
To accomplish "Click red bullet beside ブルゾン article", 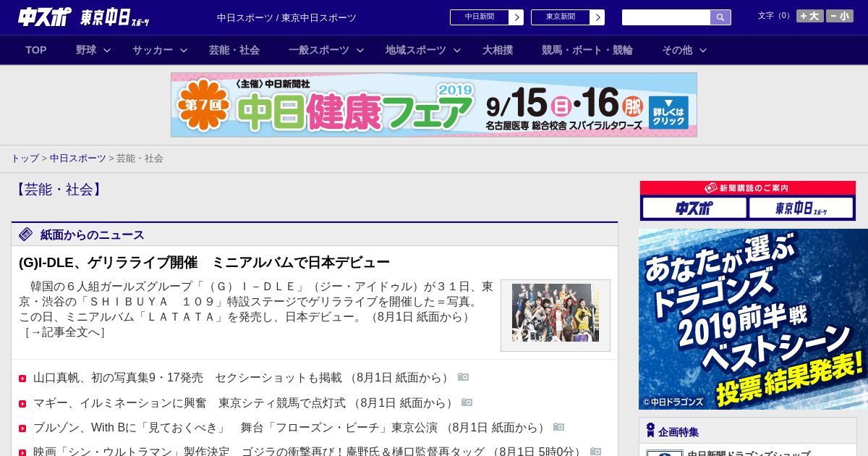I will [x=22, y=428].
